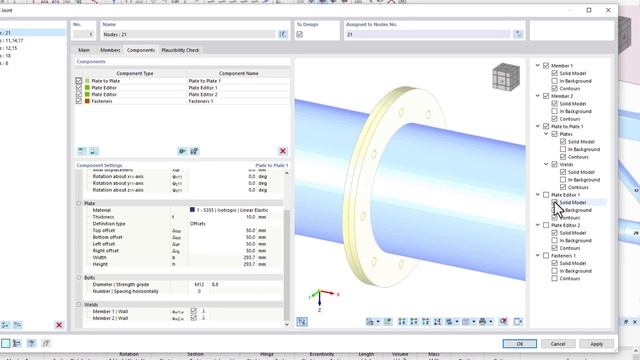Switch to the Main tab
Screen dimensions: 640x360
pyautogui.click(x=84, y=50)
